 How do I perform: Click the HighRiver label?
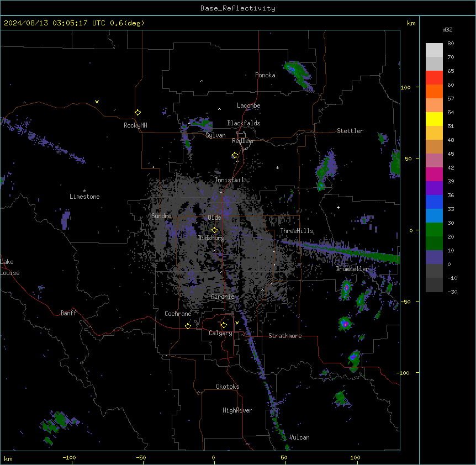(237, 410)
